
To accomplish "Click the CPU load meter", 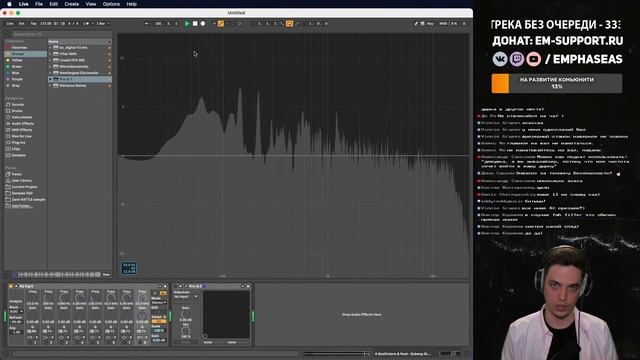I will [454, 24].
